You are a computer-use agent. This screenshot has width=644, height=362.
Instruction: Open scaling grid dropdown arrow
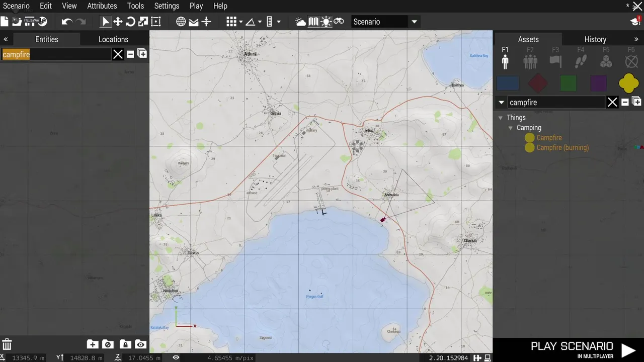279,22
